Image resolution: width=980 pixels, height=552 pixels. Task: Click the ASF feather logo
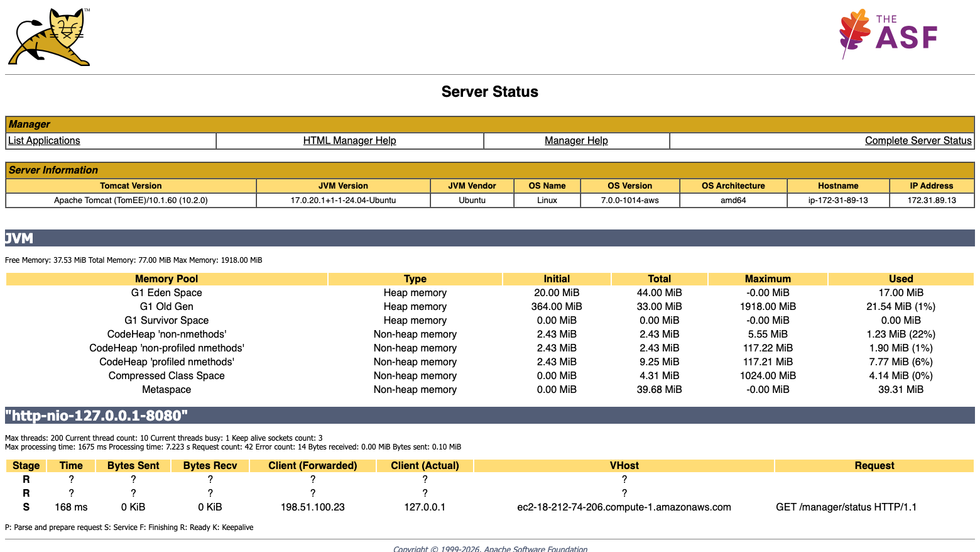tap(888, 35)
